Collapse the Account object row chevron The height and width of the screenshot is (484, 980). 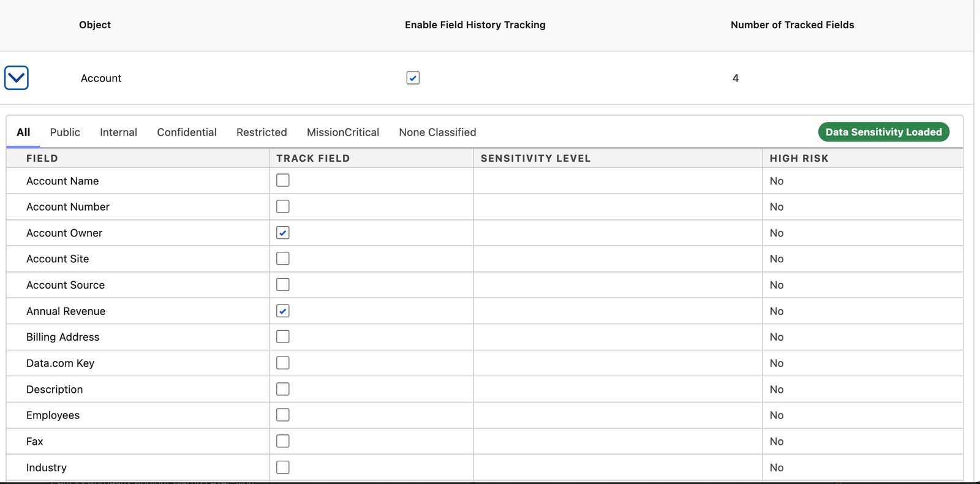click(x=17, y=78)
